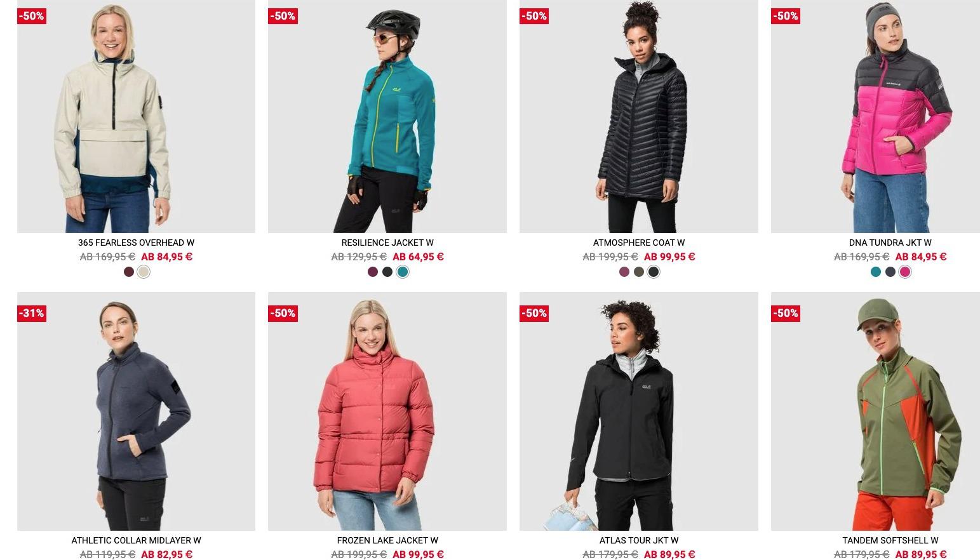Pick the purple swatch under Atmosphere Coat
This screenshot has width=980, height=560.
pos(624,272)
